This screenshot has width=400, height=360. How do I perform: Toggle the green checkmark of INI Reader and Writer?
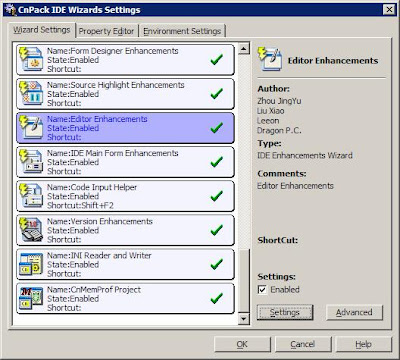click(217, 264)
